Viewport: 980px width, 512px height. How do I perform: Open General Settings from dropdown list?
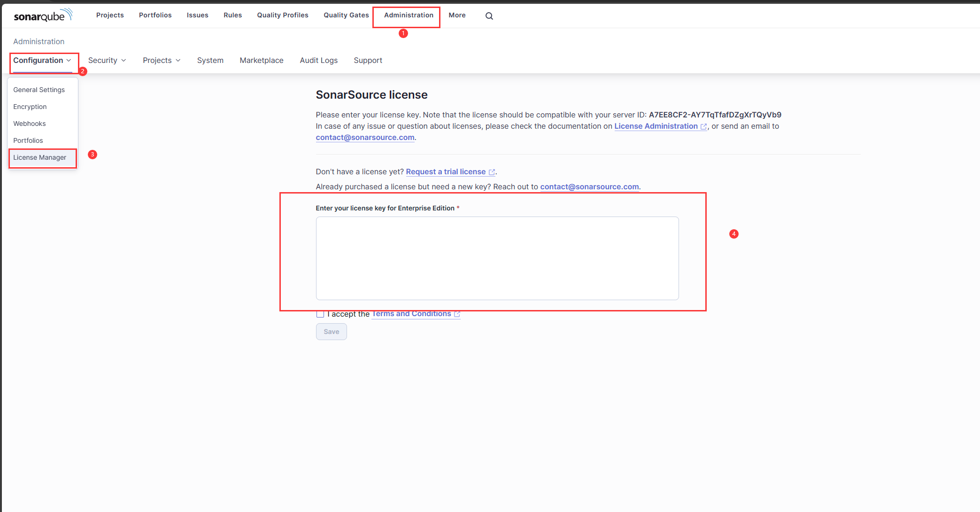pyautogui.click(x=39, y=90)
